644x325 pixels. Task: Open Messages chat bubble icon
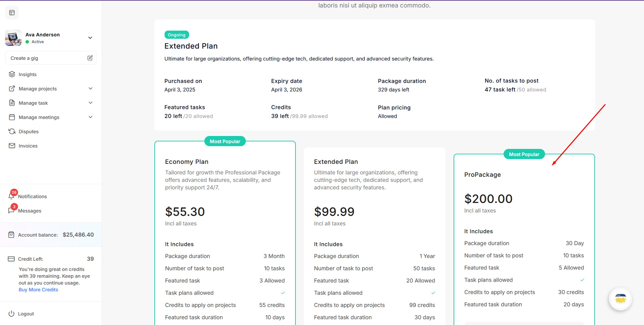[11, 210]
